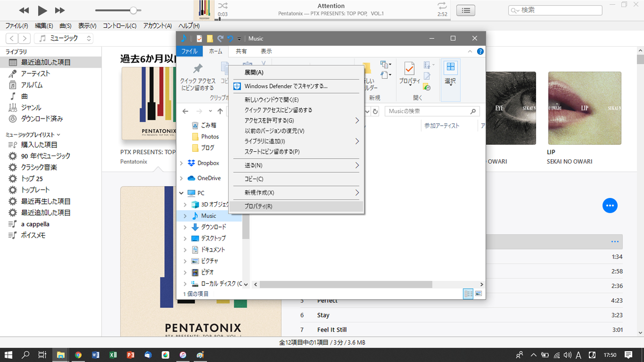Toggle shuffle in iTunes player

[222, 5]
